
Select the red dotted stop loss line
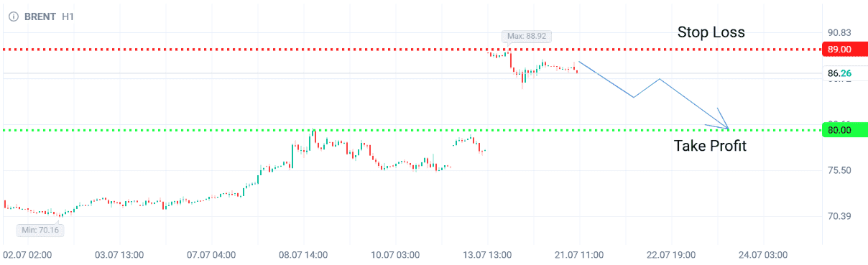click(410, 50)
